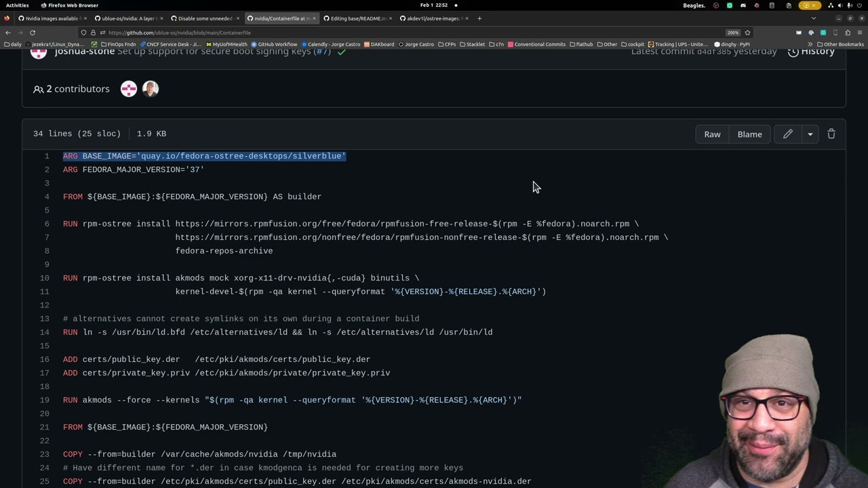Open the GitHub Workflow bookmark

click(274, 45)
